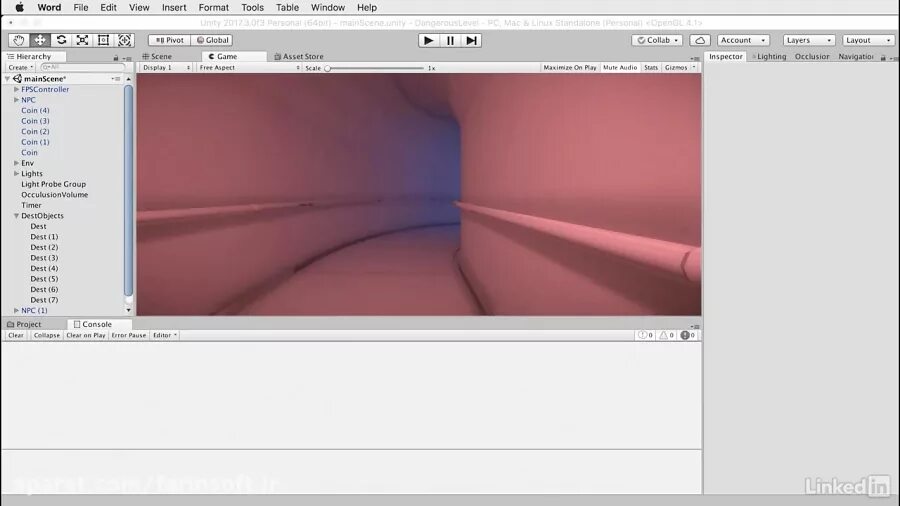Screen dimensions: 900x506
Task: Toggle Console warnings filter
Action: [666, 335]
